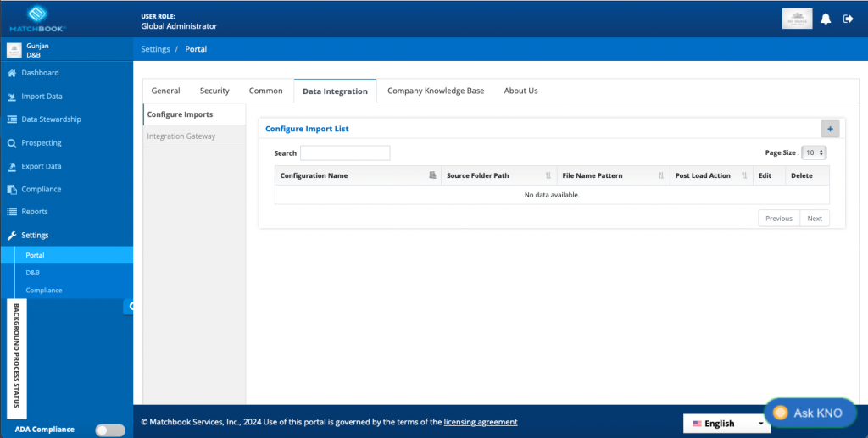
Task: Open the Page Size dropdown
Action: (x=814, y=152)
